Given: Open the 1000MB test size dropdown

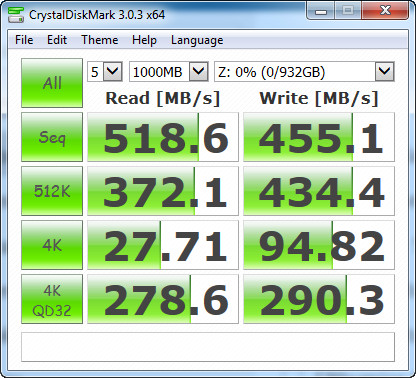Looking at the screenshot, I should click(169, 71).
